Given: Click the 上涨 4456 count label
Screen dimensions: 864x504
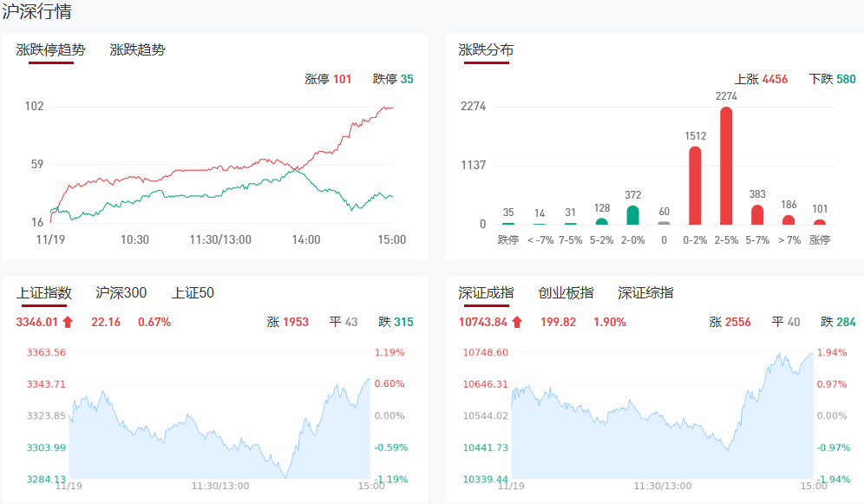Looking at the screenshot, I should (x=761, y=79).
